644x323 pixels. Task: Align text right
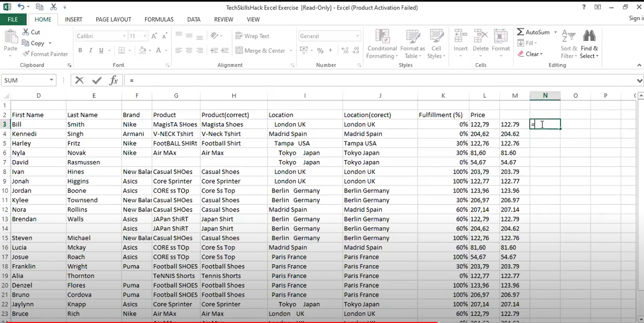199,50
